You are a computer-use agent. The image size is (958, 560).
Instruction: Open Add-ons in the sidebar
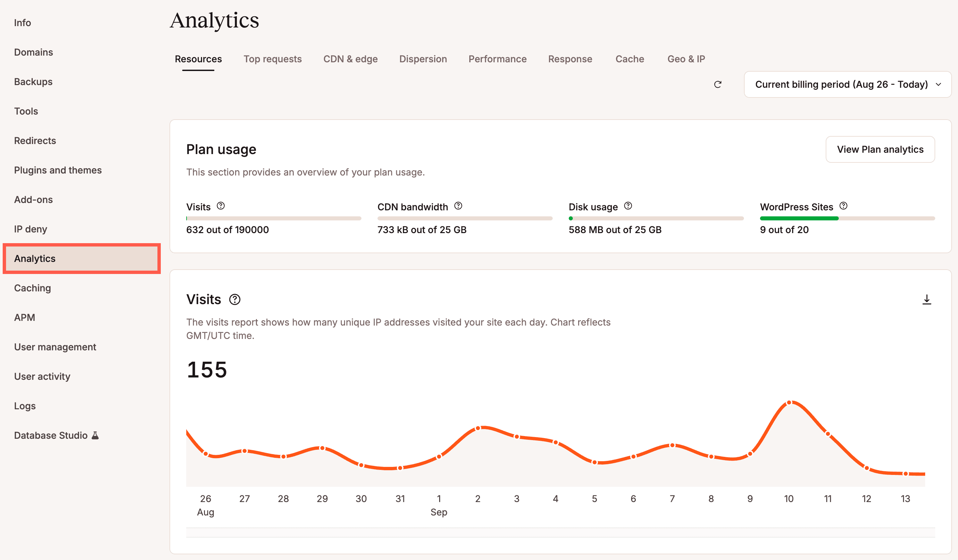[33, 200]
